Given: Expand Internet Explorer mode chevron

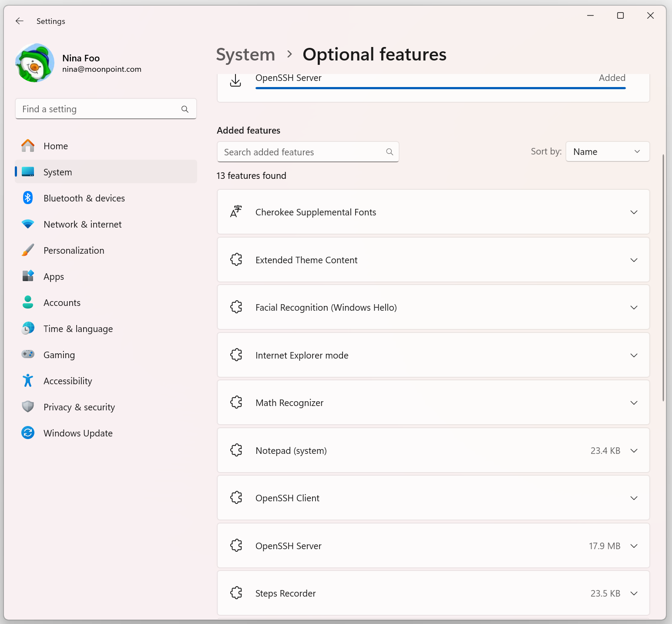Looking at the screenshot, I should (x=634, y=355).
